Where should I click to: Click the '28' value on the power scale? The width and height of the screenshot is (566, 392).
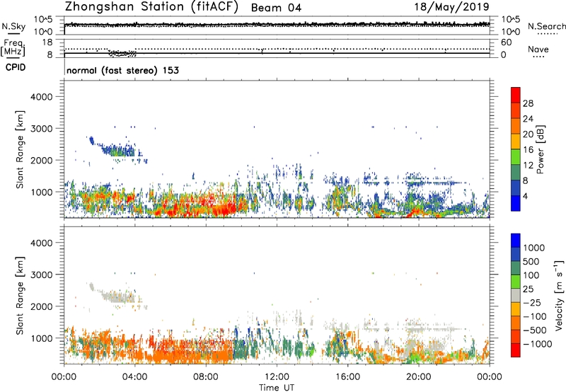[x=528, y=103]
